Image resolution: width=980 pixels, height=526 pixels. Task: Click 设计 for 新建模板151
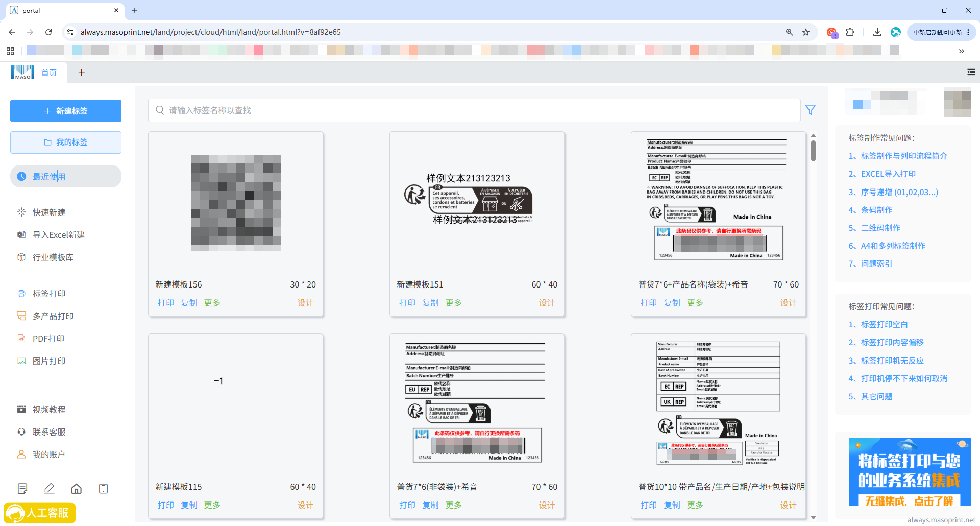tap(547, 302)
